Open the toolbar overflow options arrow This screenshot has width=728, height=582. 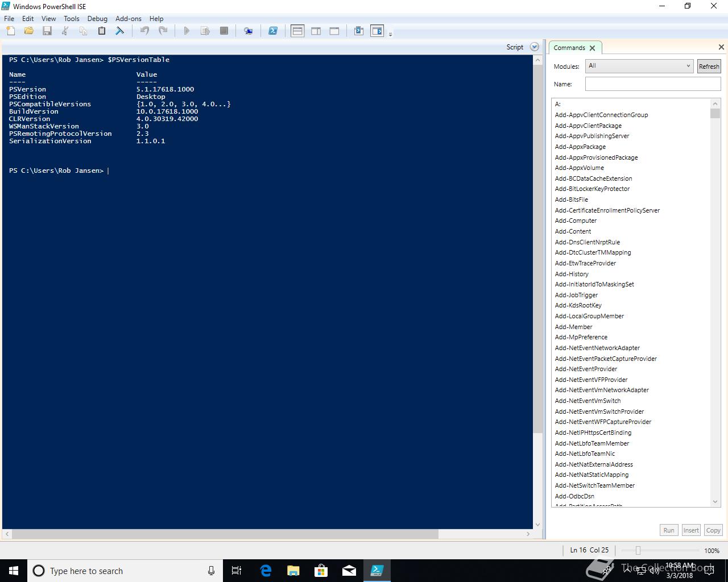(390, 34)
